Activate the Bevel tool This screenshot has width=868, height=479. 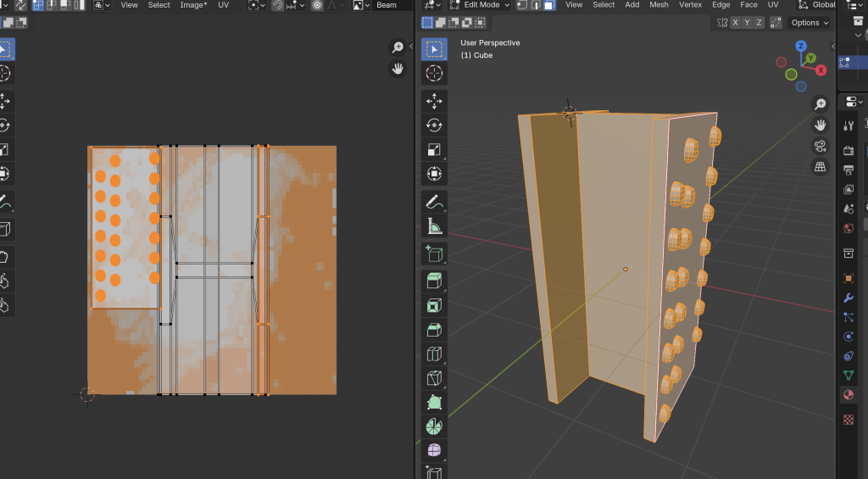pyautogui.click(x=434, y=329)
